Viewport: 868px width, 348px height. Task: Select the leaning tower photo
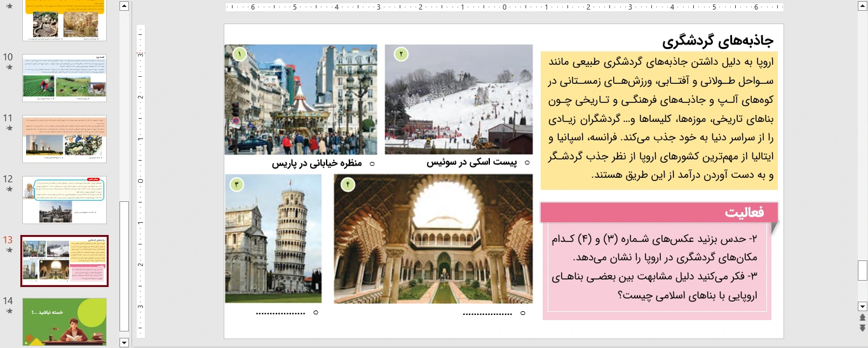click(x=273, y=239)
